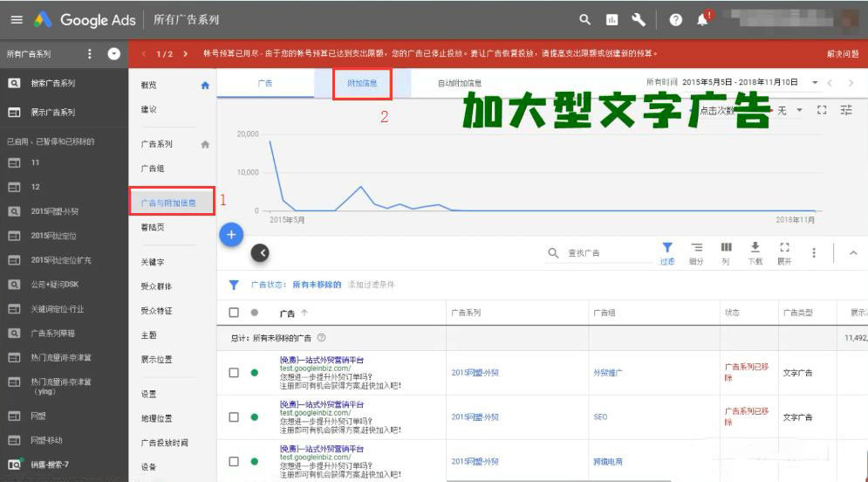868x482 pixels.
Task: Open table more options three-dot icon
Action: point(814,253)
